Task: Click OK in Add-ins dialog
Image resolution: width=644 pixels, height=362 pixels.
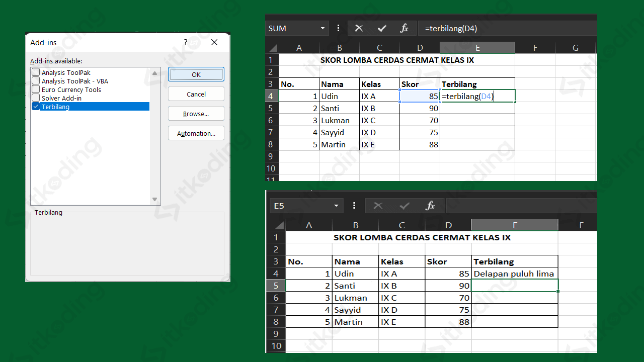Action: coord(196,74)
